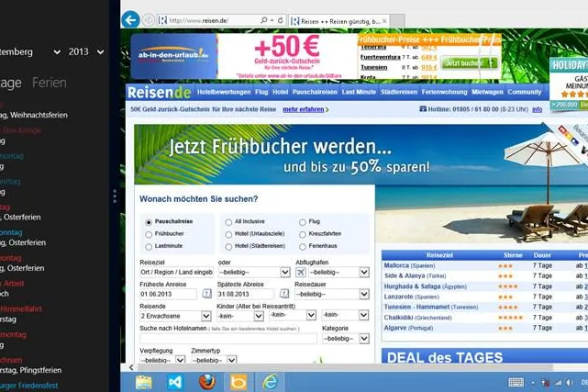Screen dimensions: 588x392
Task: Click the volume speaker tray icon
Action: [x=569, y=382]
